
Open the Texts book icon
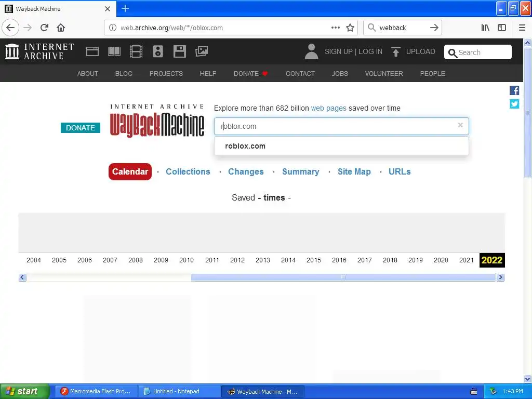[114, 51]
